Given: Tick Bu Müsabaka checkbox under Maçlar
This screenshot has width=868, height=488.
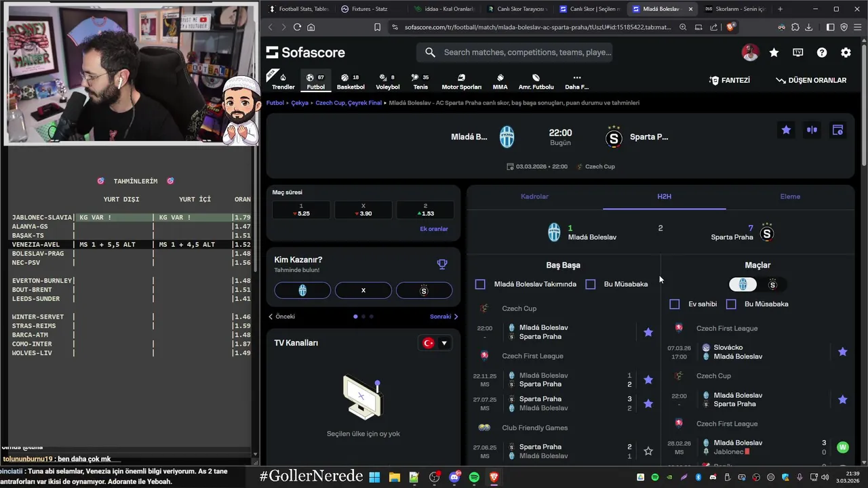Looking at the screenshot, I should coord(731,304).
